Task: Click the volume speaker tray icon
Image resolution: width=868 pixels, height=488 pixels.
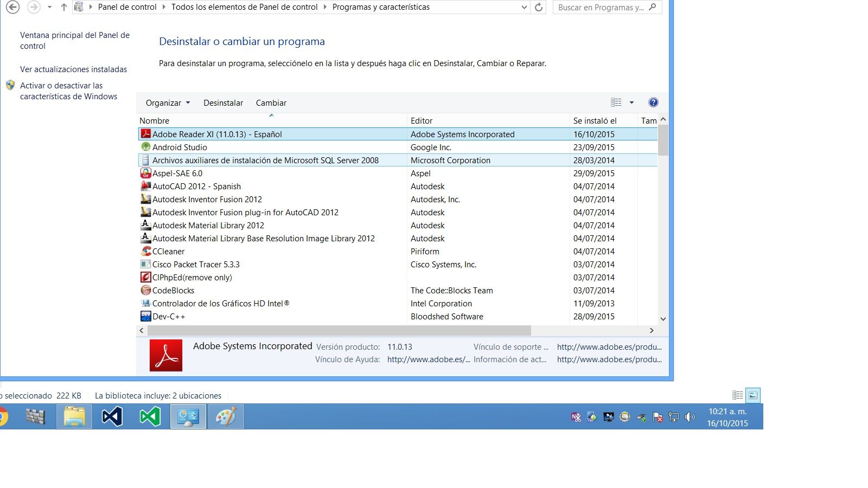Action: click(690, 417)
